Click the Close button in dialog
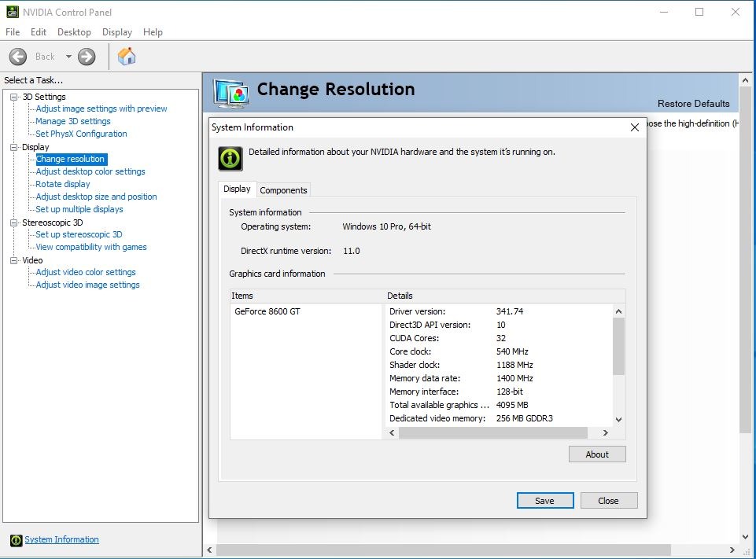756x559 pixels. tap(608, 501)
